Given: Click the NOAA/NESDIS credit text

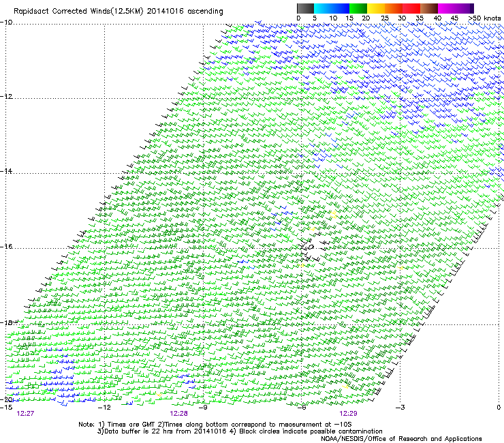Looking at the screenshot, I should [x=401, y=439].
